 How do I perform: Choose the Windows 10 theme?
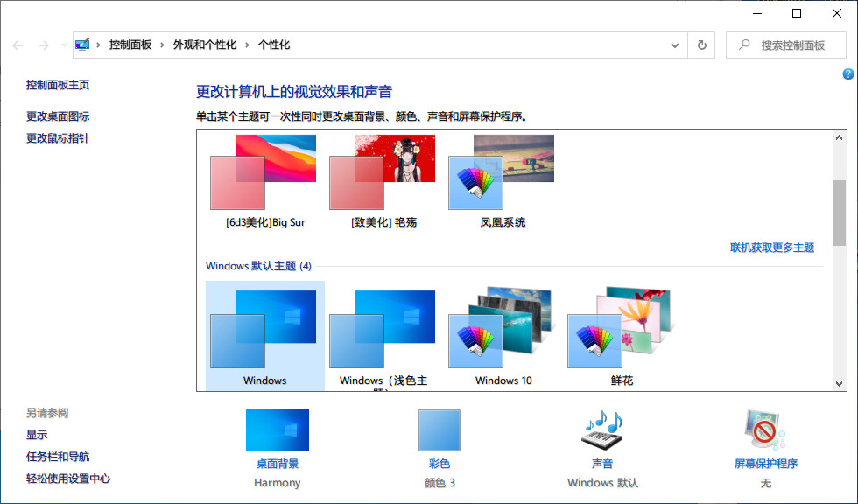point(503,336)
